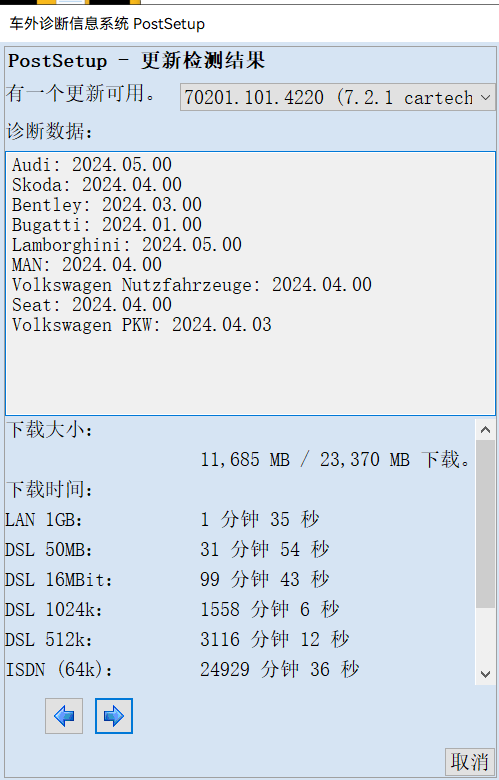Image resolution: width=499 pixels, height=780 pixels.
Task: Select the Volkswagen PKW: 2024.04.03 line
Action: click(x=142, y=324)
